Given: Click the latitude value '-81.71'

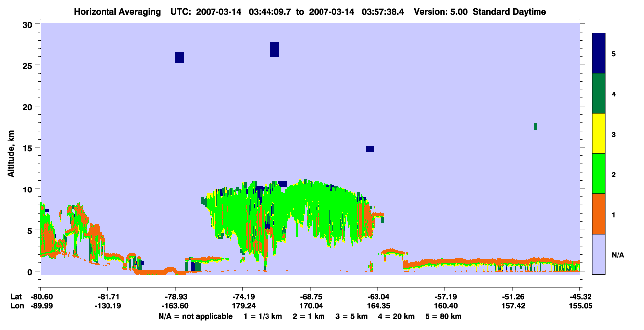Looking at the screenshot, I should (108, 297).
